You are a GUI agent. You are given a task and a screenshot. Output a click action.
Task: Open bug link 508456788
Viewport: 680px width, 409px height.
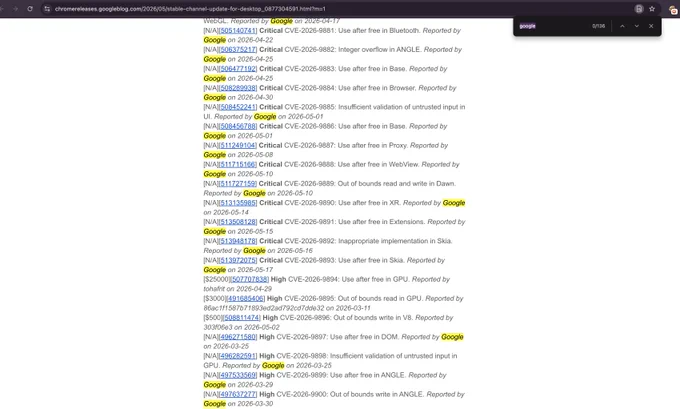[x=238, y=126]
